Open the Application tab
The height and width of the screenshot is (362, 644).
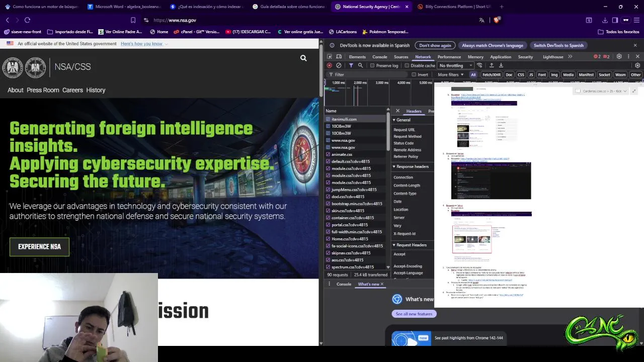pos(501,57)
